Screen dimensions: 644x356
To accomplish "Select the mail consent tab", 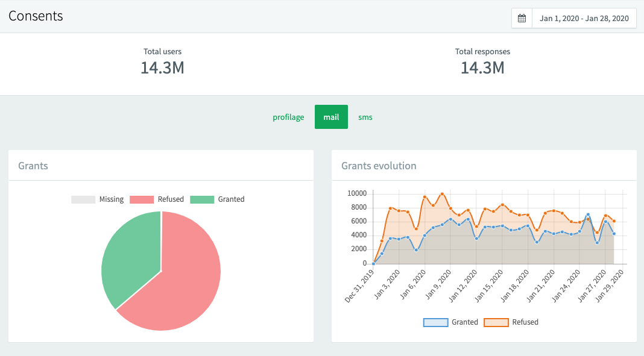I will (331, 117).
